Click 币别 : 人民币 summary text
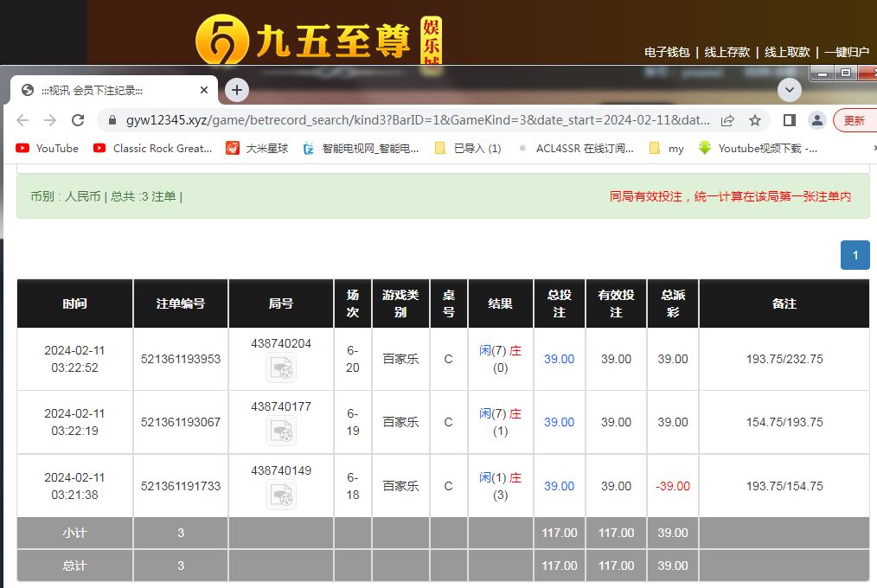 point(66,196)
